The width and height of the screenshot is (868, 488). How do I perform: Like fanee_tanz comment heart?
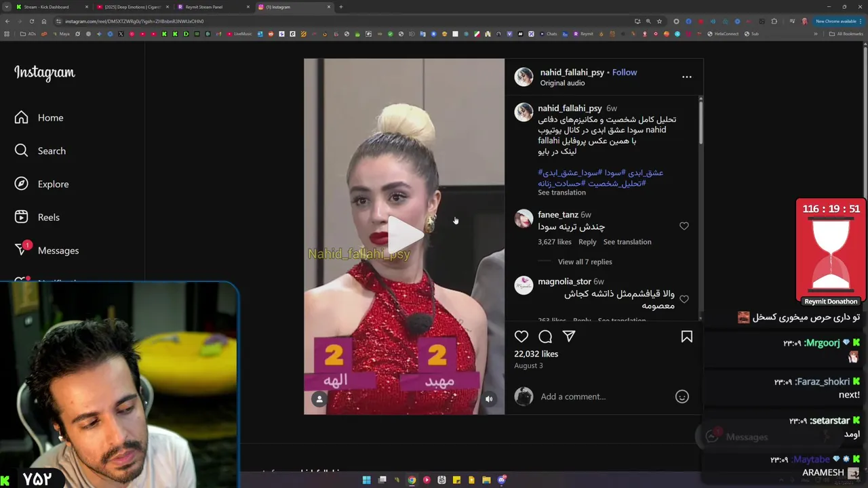[x=684, y=226]
